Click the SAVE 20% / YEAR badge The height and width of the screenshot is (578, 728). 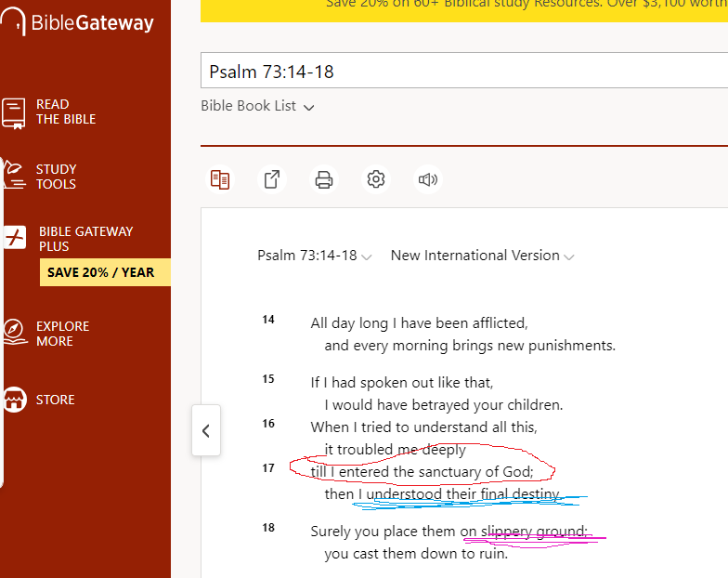pyautogui.click(x=105, y=272)
